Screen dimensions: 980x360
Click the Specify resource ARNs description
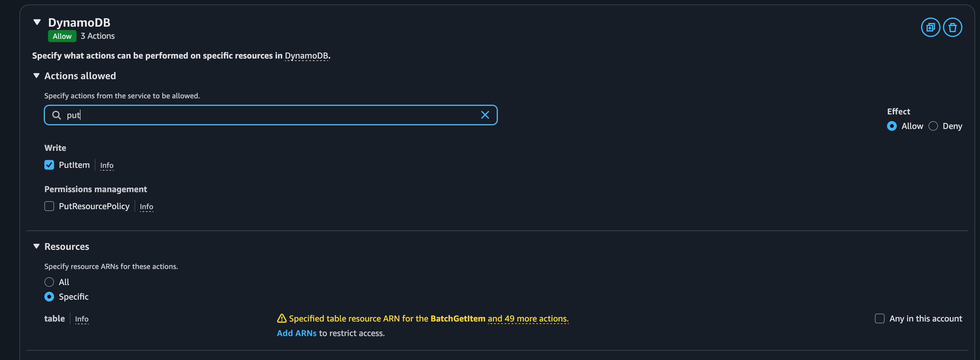tap(111, 266)
